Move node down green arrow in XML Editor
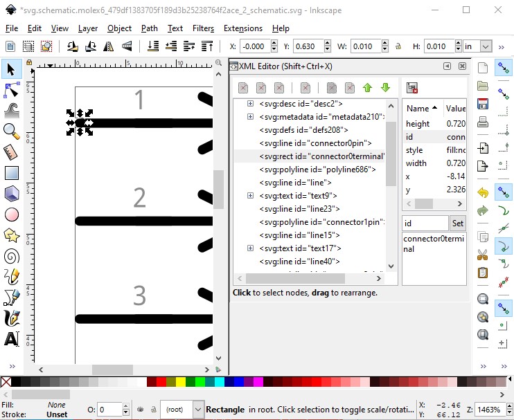The height and width of the screenshot is (420, 514). point(385,88)
